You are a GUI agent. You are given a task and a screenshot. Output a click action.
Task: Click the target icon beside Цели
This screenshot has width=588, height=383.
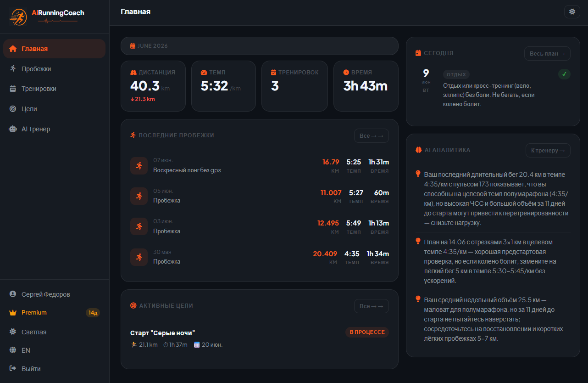tap(13, 109)
